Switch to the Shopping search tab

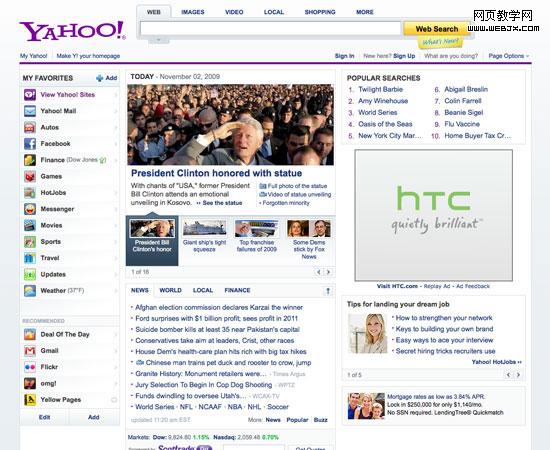point(320,12)
